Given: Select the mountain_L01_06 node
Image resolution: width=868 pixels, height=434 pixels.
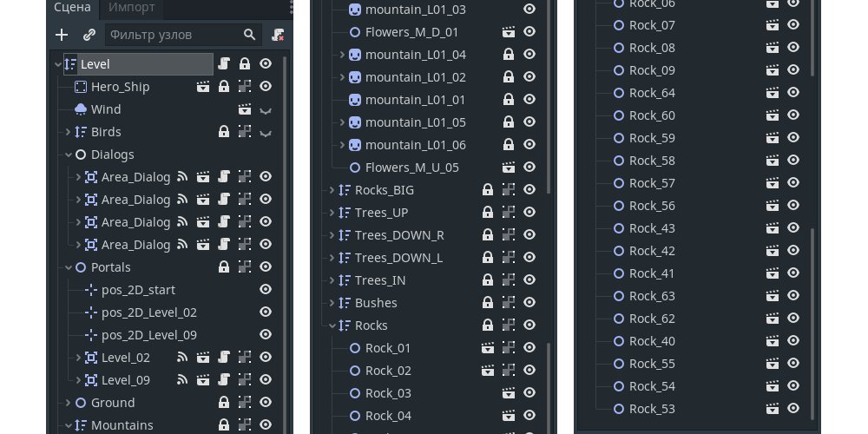Looking at the screenshot, I should tap(415, 144).
